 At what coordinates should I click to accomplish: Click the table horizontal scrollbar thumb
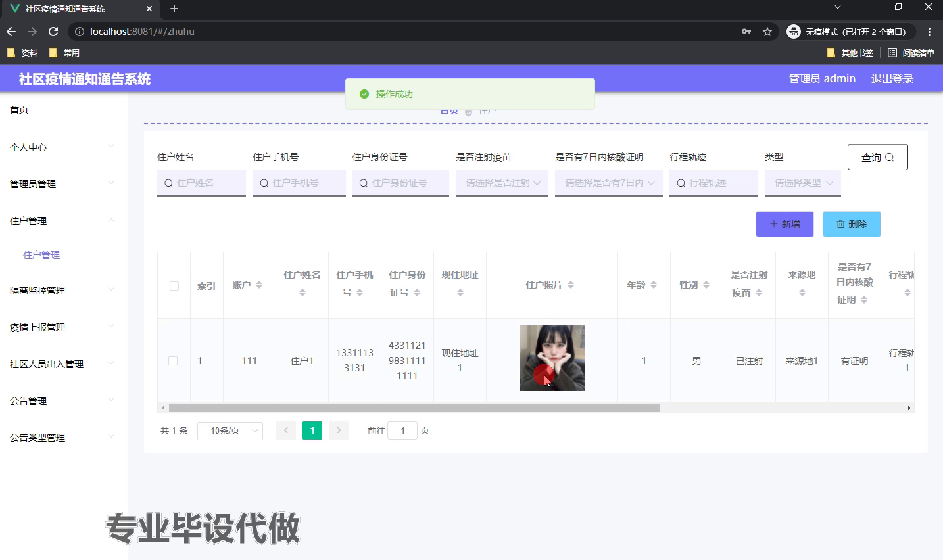tap(414, 408)
